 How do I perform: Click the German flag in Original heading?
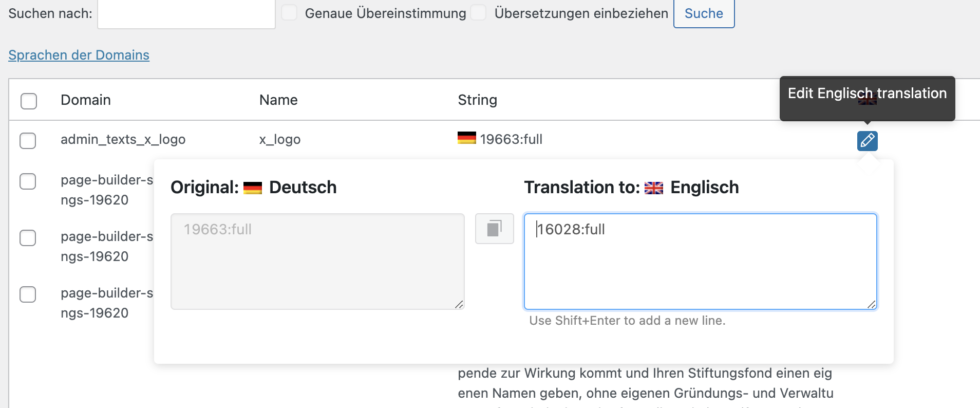coord(253,188)
